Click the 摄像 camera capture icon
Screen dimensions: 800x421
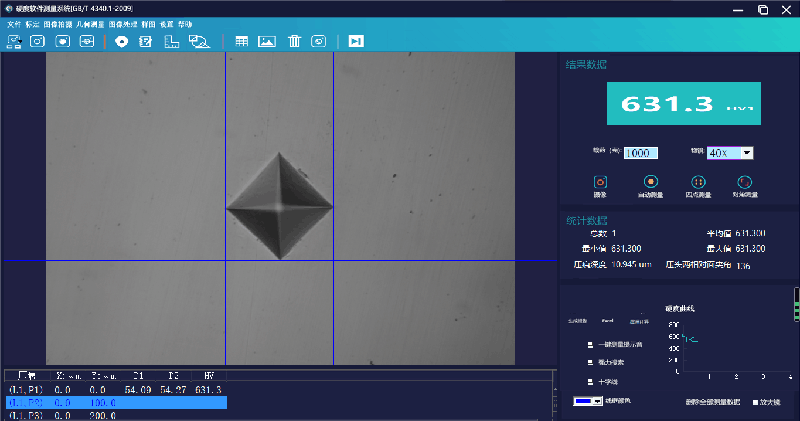pyautogui.click(x=600, y=182)
